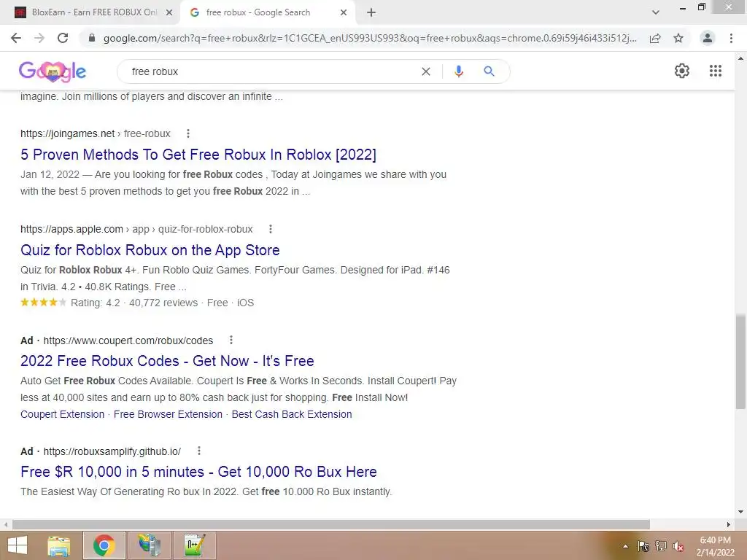Open 2022 Free Robux Codes ad link
Screen dimensions: 747x560
click(167, 361)
